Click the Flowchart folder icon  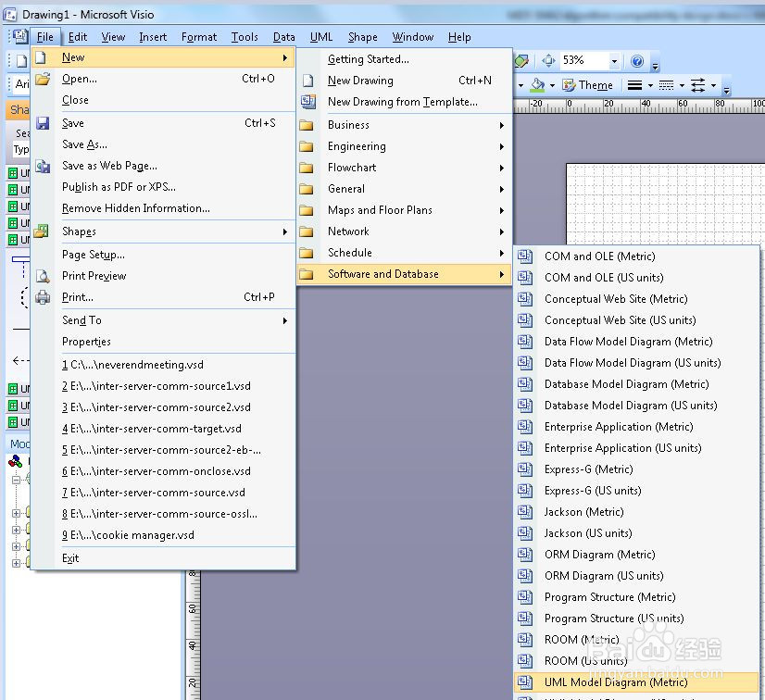pyautogui.click(x=307, y=168)
